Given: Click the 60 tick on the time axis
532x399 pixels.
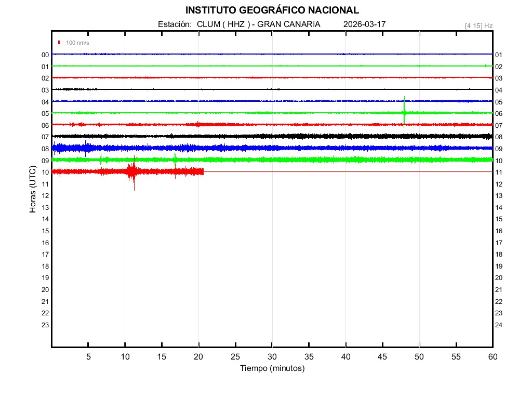Looking at the screenshot, I should click(492, 356).
